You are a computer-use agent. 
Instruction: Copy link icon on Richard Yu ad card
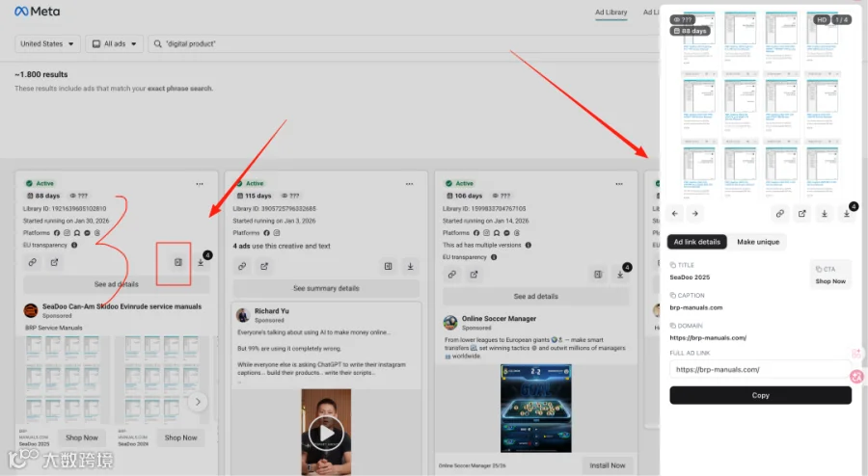(242, 266)
